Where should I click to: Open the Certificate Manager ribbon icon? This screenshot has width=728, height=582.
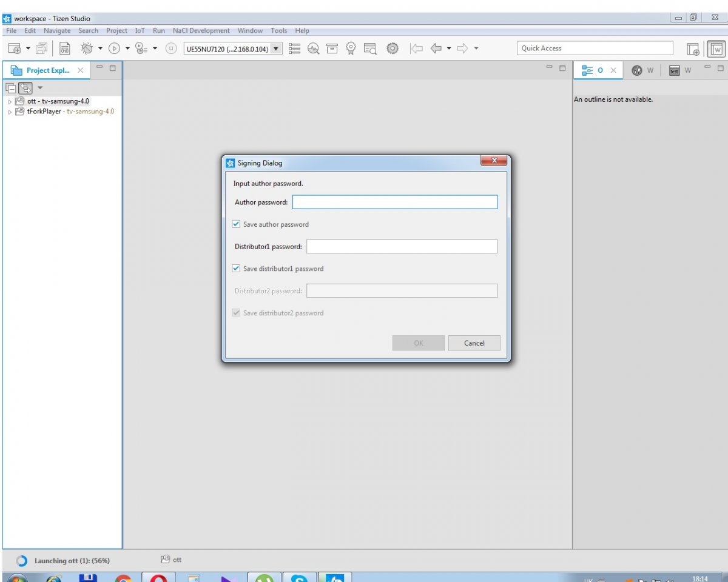tap(351, 48)
